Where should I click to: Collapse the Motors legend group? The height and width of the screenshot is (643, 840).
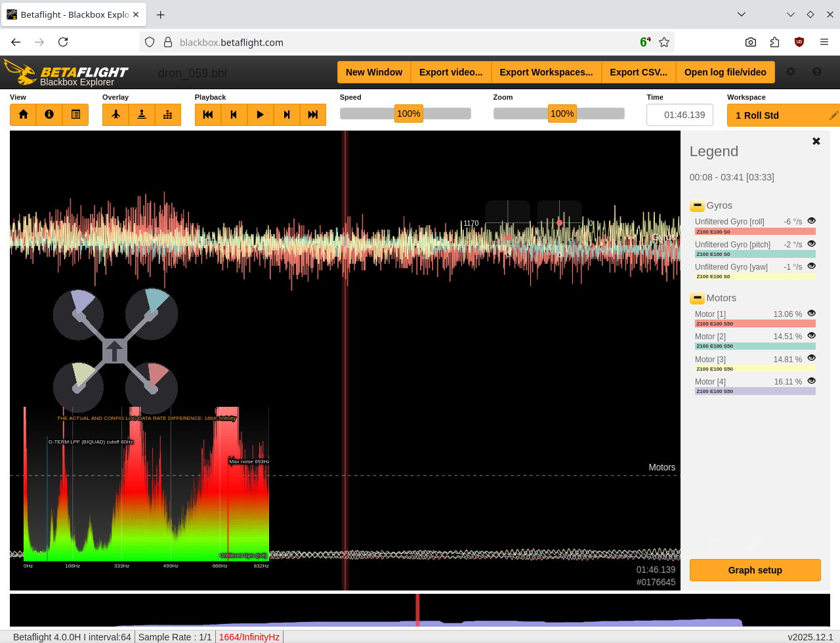pyautogui.click(x=697, y=299)
